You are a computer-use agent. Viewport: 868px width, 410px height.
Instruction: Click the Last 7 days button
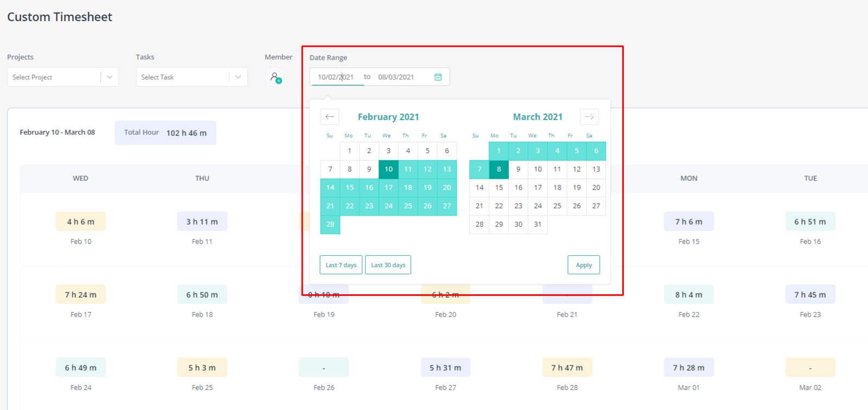[341, 265]
